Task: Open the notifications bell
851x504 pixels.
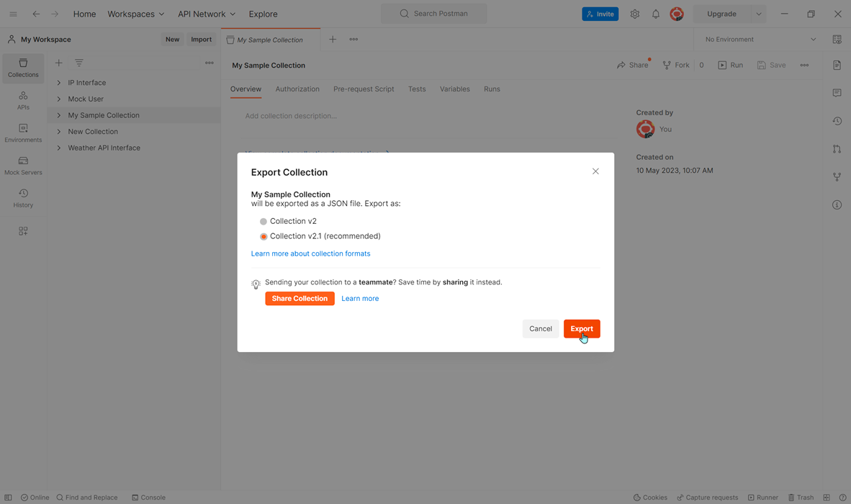Action: pos(656,14)
